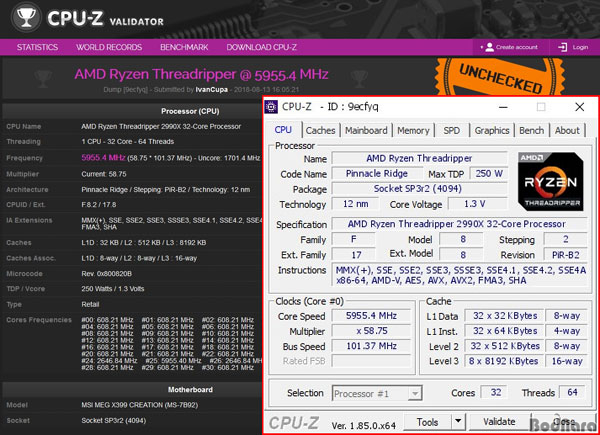Select the CPU tab

pyautogui.click(x=283, y=130)
